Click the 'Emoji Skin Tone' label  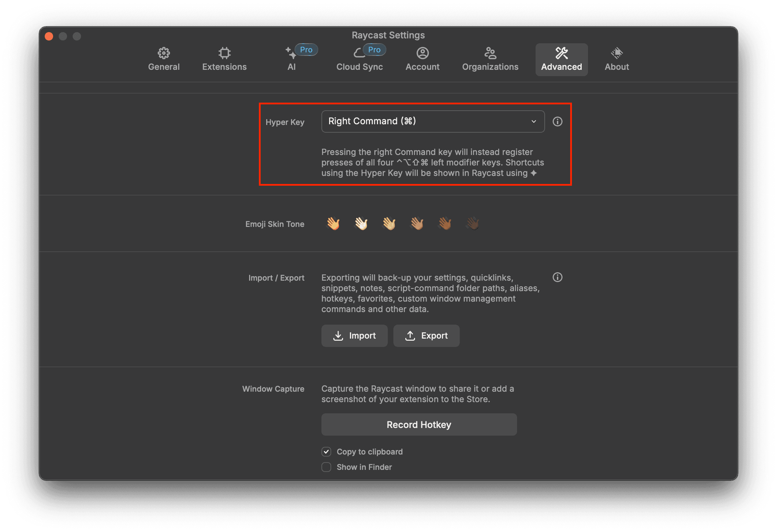pos(275,224)
